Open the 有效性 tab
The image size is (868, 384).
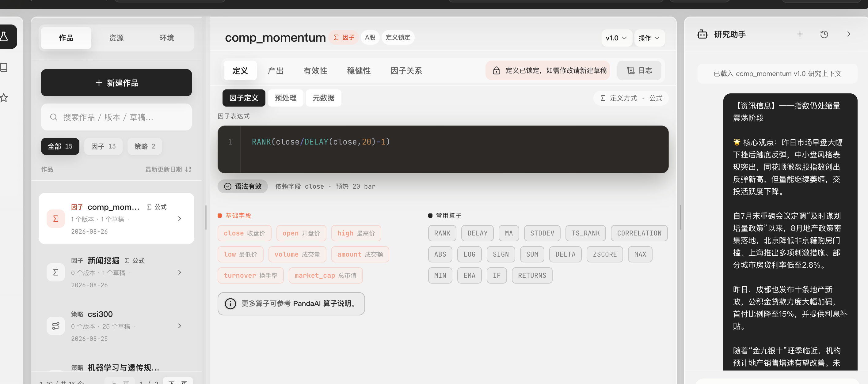(315, 71)
